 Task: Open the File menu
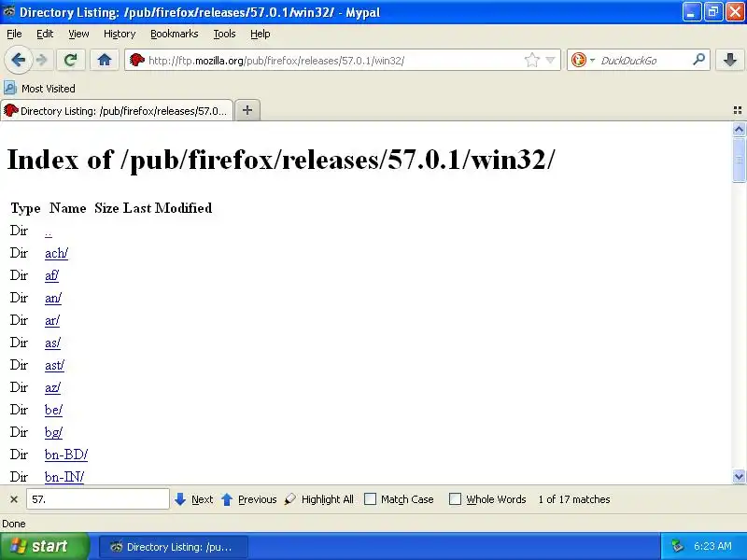coord(14,34)
